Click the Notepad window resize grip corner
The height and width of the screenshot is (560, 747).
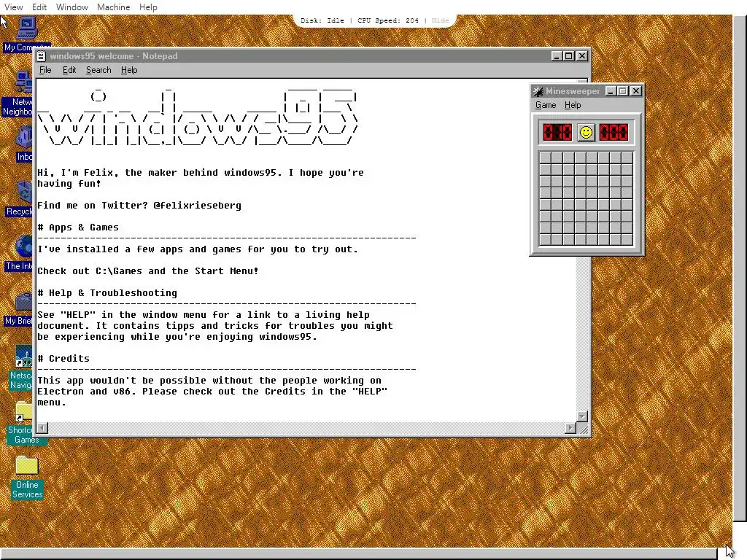583,429
